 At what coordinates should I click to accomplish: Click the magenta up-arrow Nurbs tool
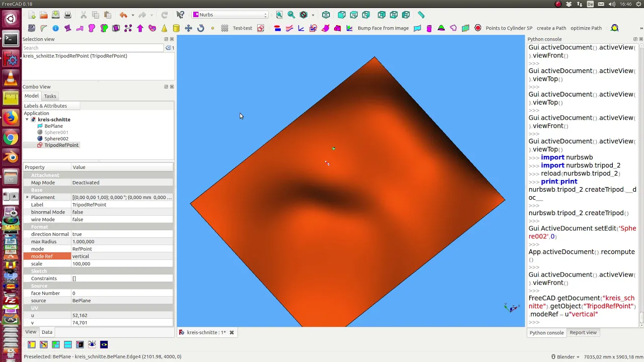[x=140, y=28]
